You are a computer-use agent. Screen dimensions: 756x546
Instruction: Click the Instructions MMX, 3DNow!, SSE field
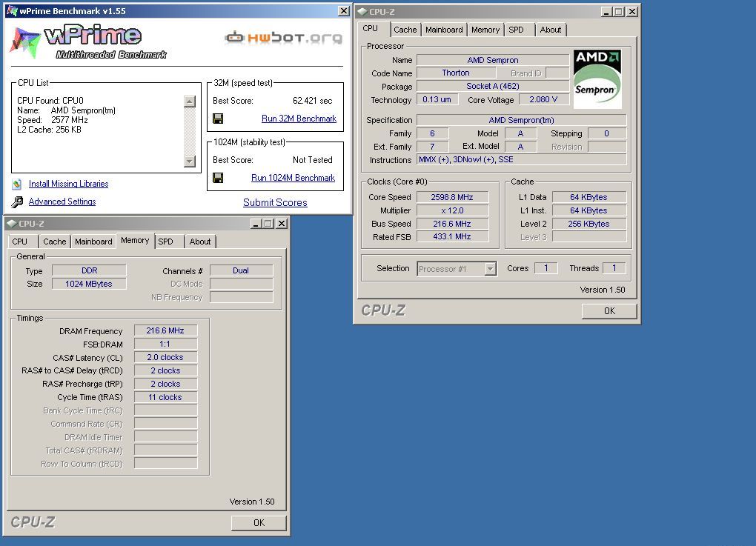[x=521, y=159]
